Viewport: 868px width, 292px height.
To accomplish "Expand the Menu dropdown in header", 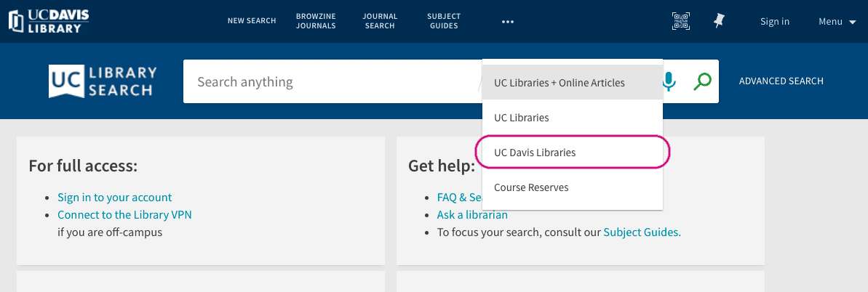I will (837, 21).
